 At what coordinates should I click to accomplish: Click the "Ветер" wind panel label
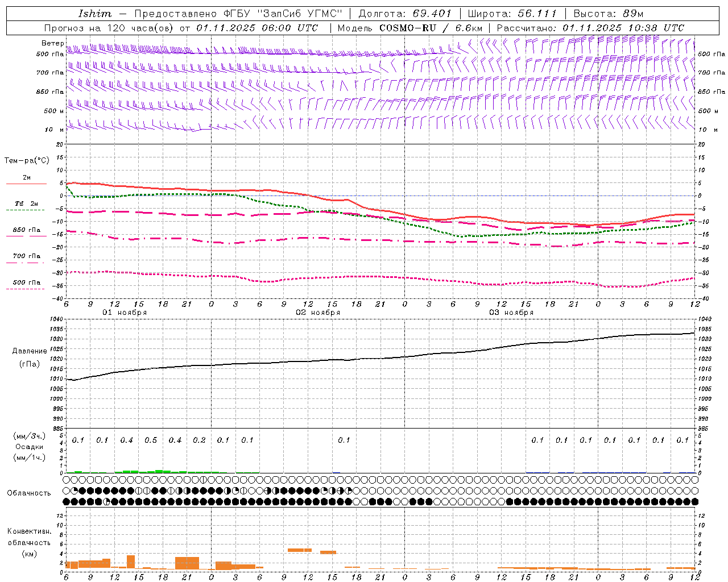coord(52,43)
